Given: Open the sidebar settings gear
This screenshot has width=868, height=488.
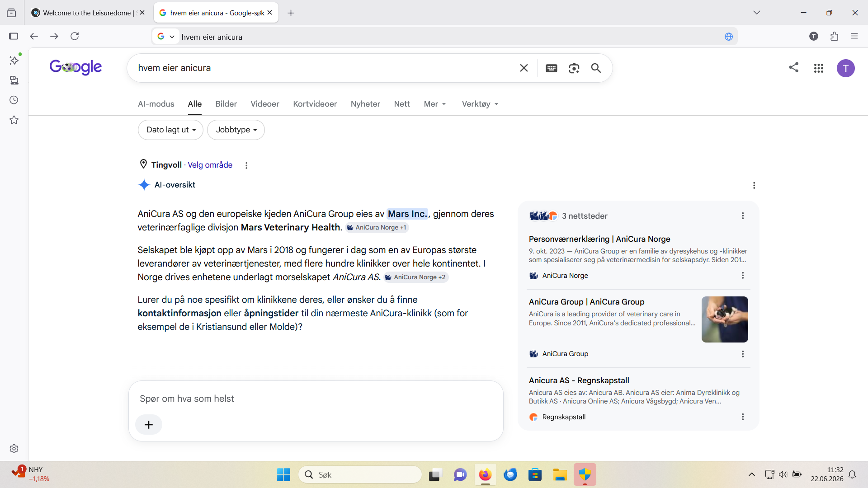Looking at the screenshot, I should click(14, 449).
